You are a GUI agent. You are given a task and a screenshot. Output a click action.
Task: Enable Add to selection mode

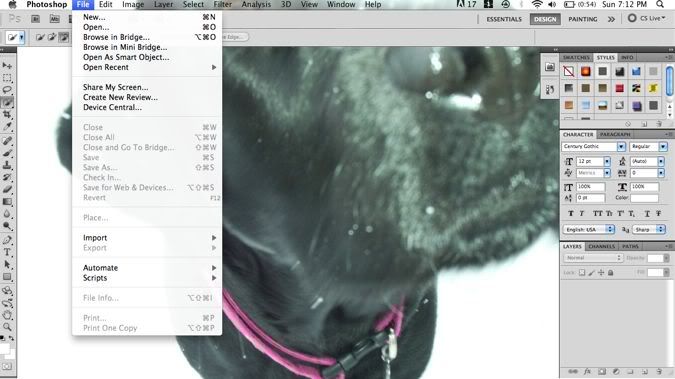point(52,37)
